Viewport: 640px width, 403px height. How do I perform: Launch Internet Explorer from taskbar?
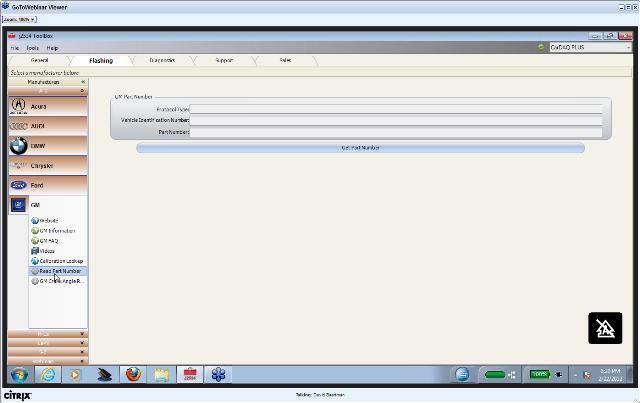tap(48, 374)
